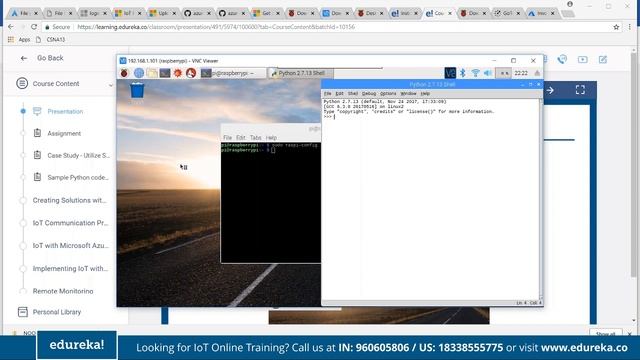Click the edit note icon in header
Viewport: 640px width, 360px height.
[x=603, y=60]
